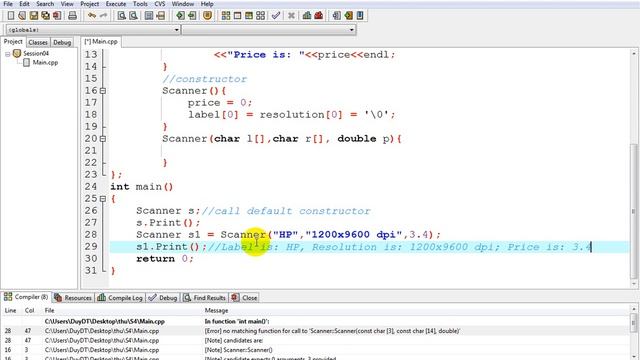This screenshot has width=640, height=360.
Task: Click the Col column header
Action: click(x=29, y=311)
